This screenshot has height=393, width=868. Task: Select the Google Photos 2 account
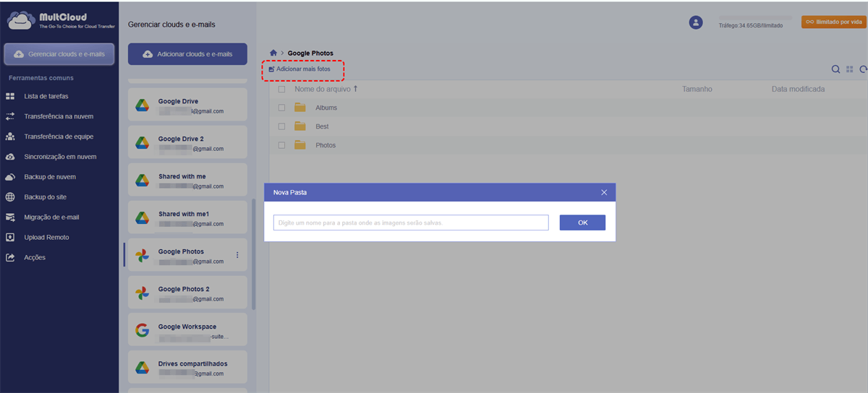[187, 293]
